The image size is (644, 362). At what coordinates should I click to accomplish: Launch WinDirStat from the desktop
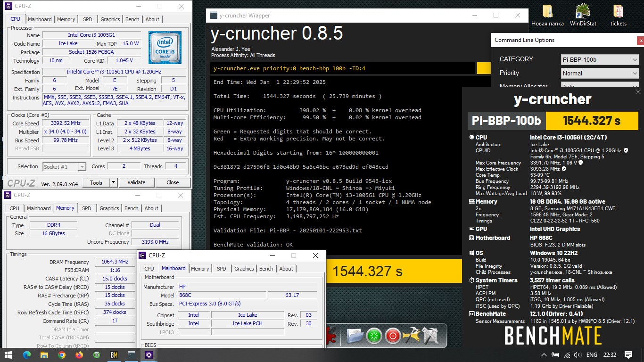coord(583,16)
